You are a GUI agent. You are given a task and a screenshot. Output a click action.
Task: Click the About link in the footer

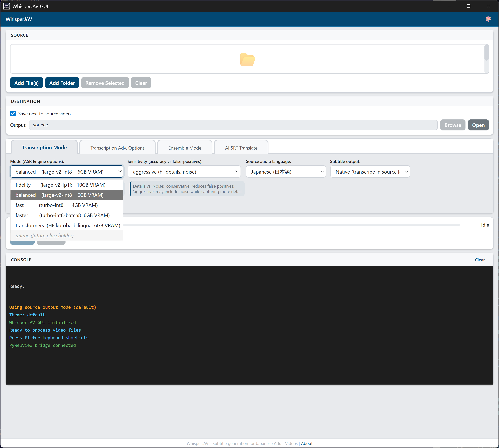pyautogui.click(x=307, y=443)
